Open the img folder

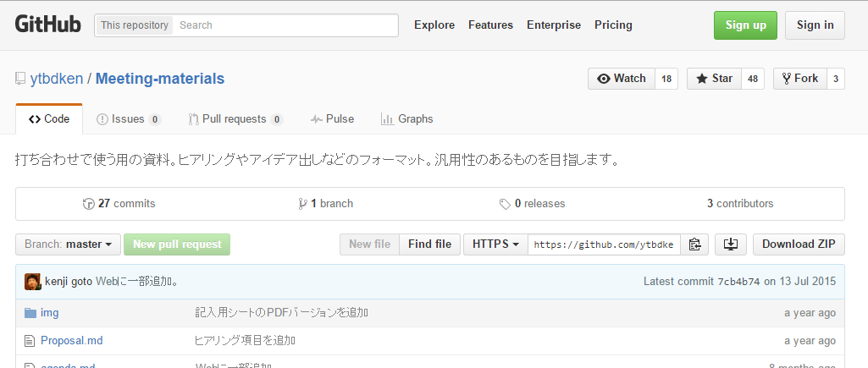49,313
